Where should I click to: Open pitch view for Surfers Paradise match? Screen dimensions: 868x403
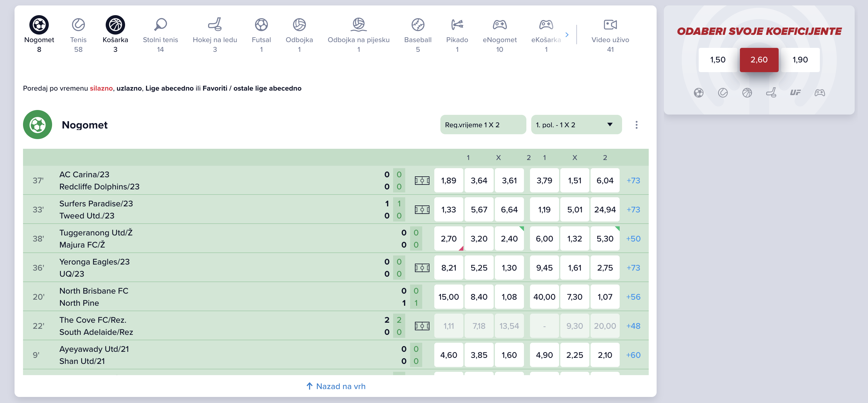click(x=422, y=210)
